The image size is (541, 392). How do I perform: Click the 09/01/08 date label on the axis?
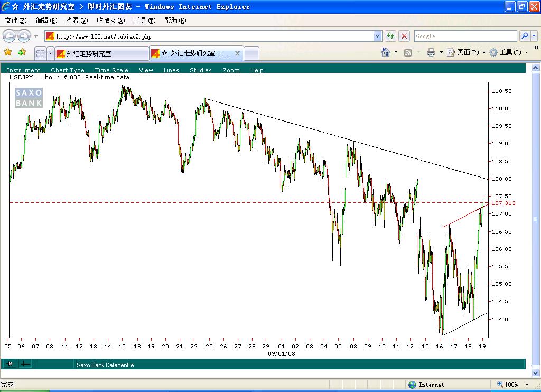(282, 353)
